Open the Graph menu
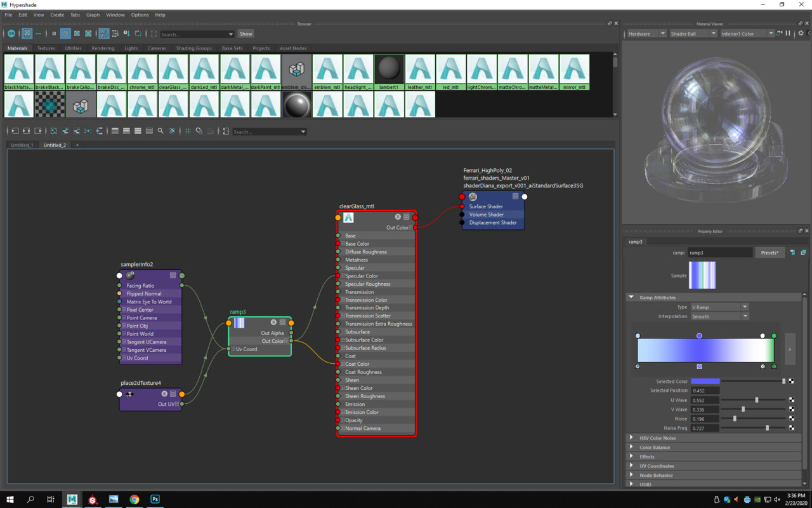Viewport: 812px width, 508px height. (x=93, y=15)
